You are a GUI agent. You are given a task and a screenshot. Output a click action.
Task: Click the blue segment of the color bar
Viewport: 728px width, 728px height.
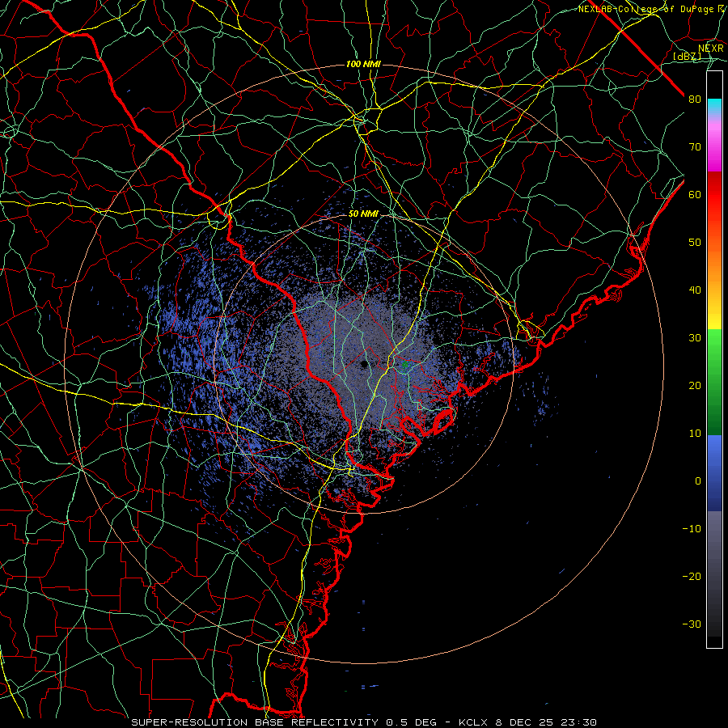[714, 472]
